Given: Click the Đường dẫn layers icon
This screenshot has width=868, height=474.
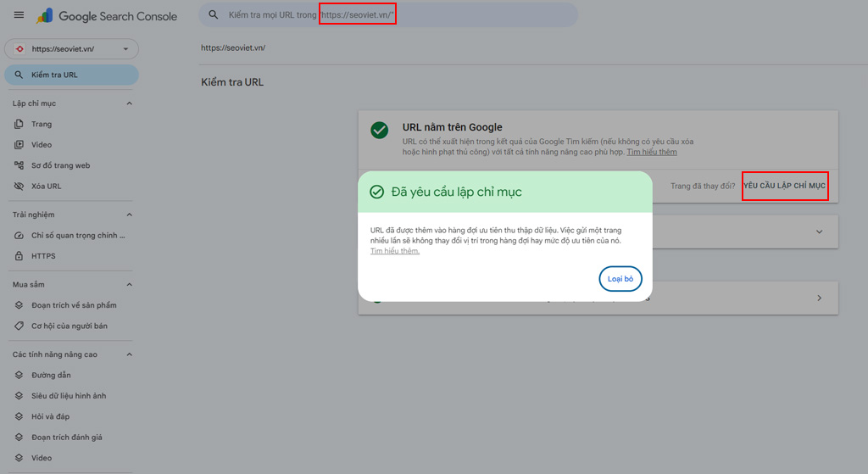Looking at the screenshot, I should (x=19, y=375).
